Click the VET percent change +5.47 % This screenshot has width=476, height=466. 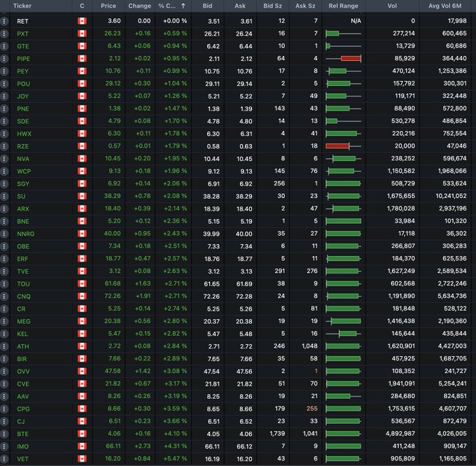point(175,458)
